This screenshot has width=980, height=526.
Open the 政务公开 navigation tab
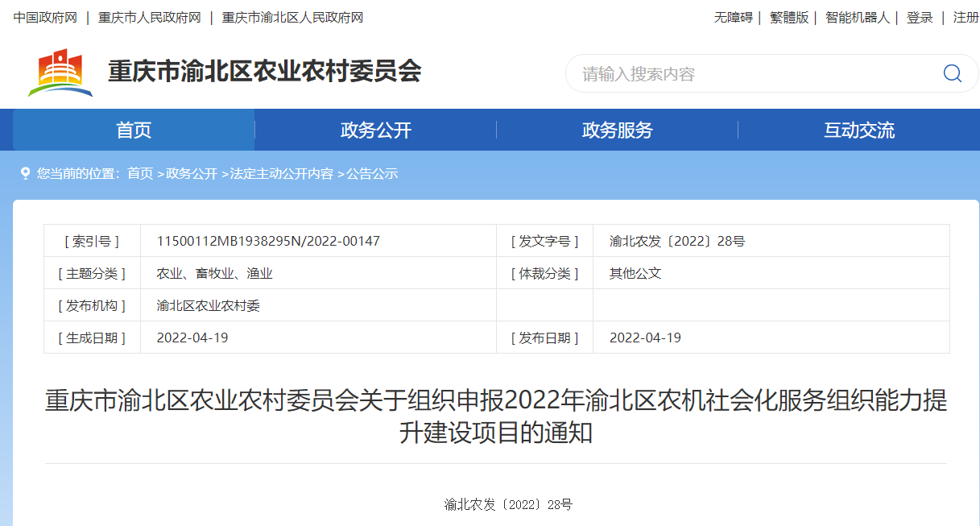375,130
